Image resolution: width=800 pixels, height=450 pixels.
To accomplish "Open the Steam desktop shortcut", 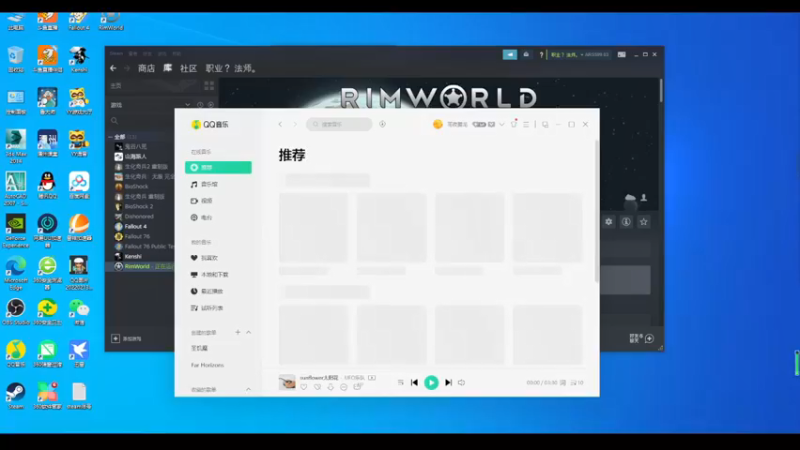I will pos(16,396).
